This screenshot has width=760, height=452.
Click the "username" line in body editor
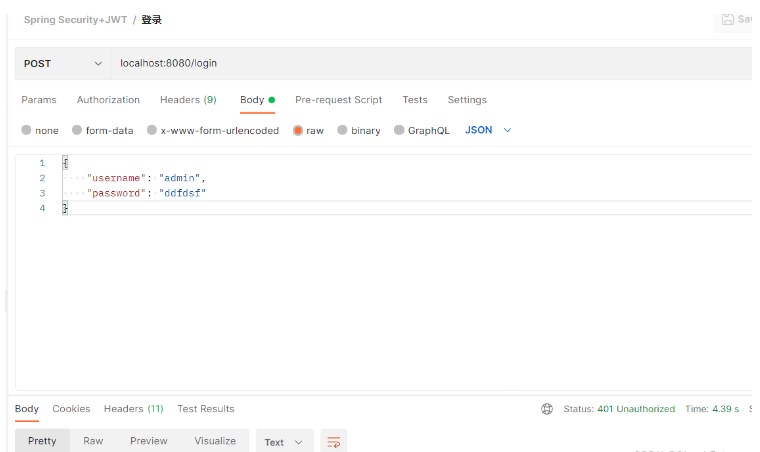(x=145, y=178)
